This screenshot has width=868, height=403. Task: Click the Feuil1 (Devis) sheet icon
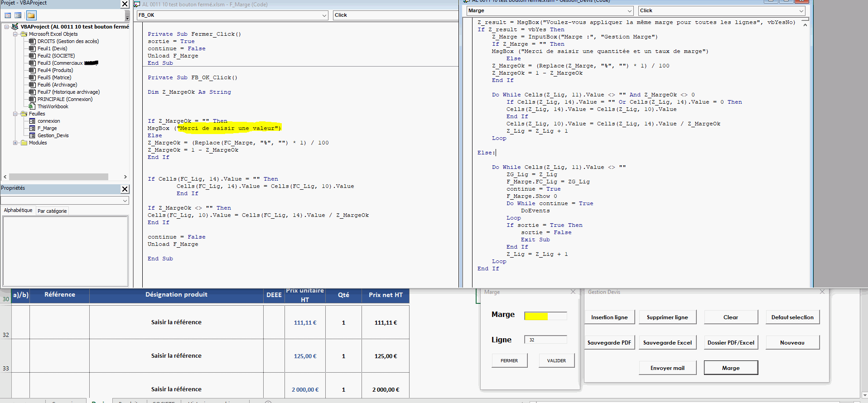point(32,48)
